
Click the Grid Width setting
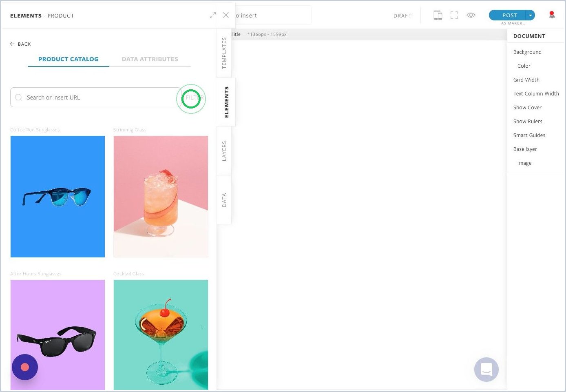pos(526,80)
